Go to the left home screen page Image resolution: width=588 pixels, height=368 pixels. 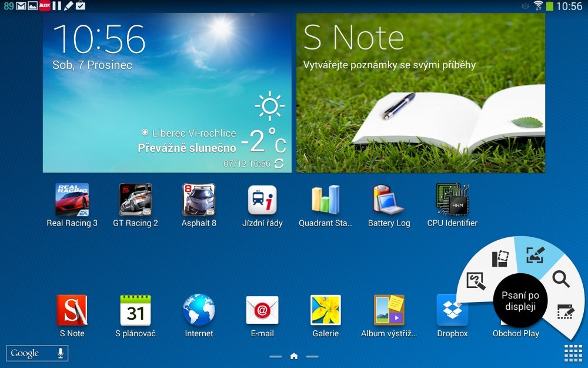click(x=275, y=356)
